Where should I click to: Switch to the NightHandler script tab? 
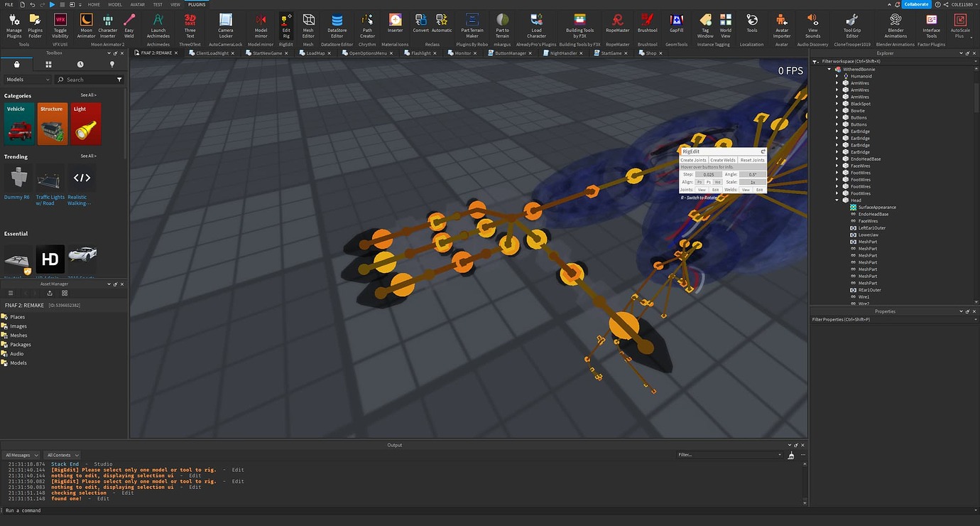click(564, 53)
